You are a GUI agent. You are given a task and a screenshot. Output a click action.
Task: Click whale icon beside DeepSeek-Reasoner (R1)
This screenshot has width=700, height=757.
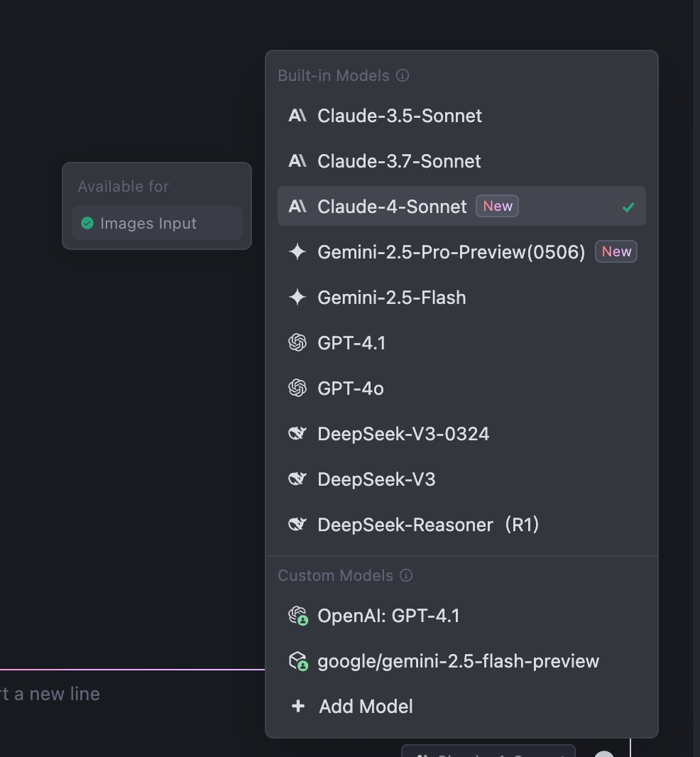pos(297,524)
